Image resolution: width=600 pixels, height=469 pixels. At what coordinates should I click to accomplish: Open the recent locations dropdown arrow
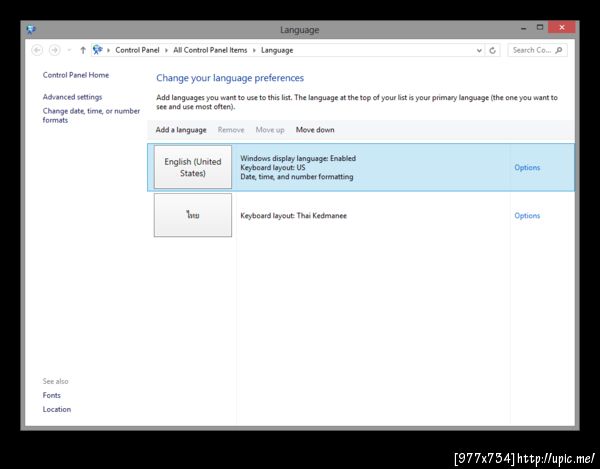click(69, 50)
